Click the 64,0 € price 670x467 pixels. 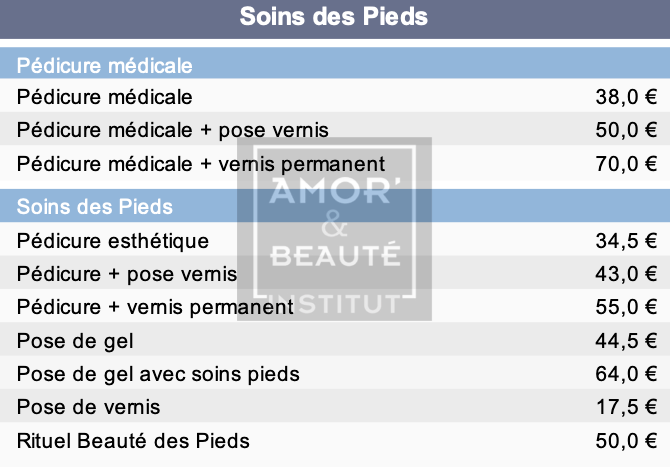click(626, 374)
